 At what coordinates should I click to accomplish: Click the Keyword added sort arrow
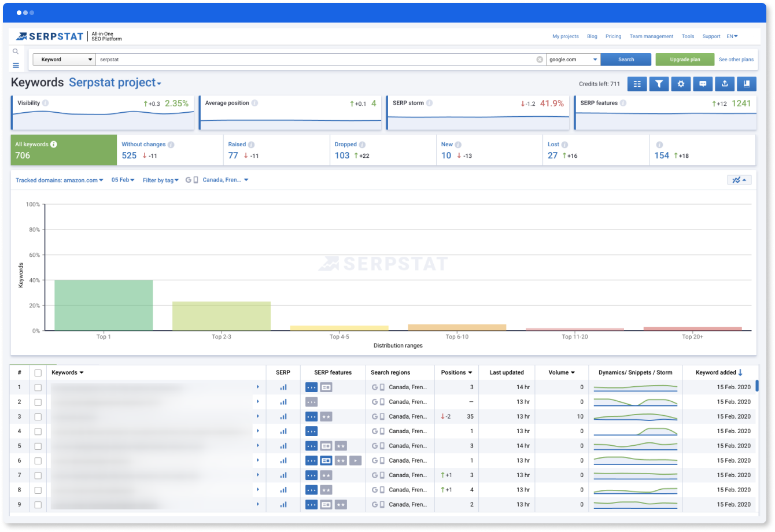point(740,372)
